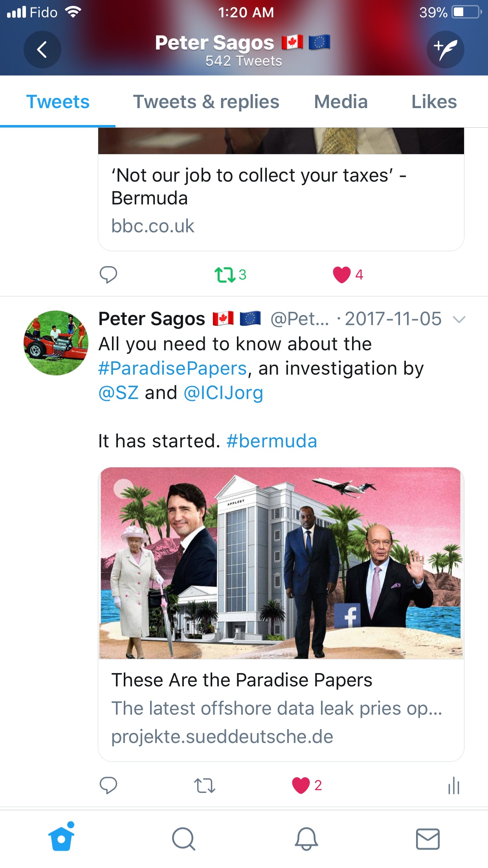Reply to the Paradise Papers tweet
The height and width of the screenshot is (868, 488).
(108, 785)
